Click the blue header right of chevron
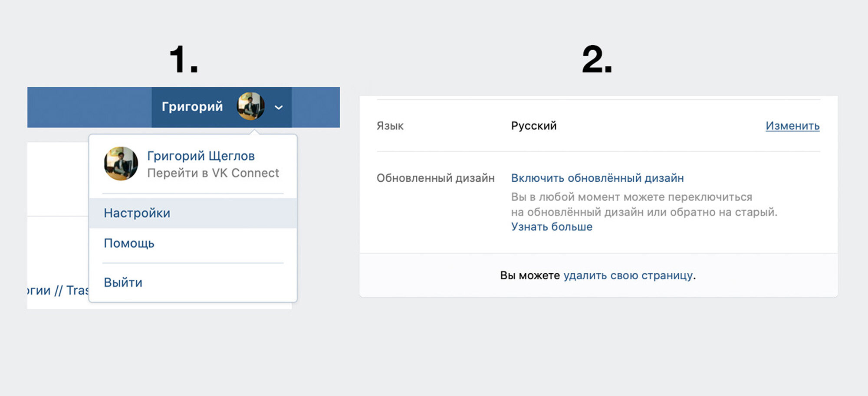 tap(316, 107)
